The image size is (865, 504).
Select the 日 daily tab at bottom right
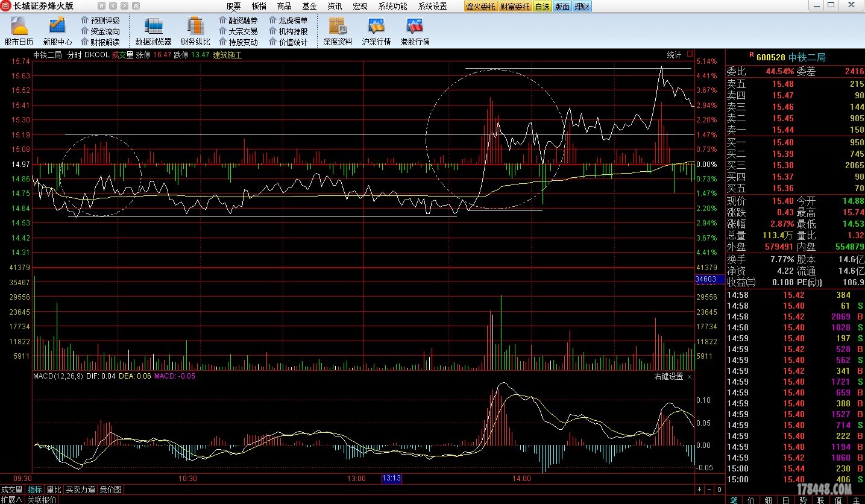coord(786,500)
